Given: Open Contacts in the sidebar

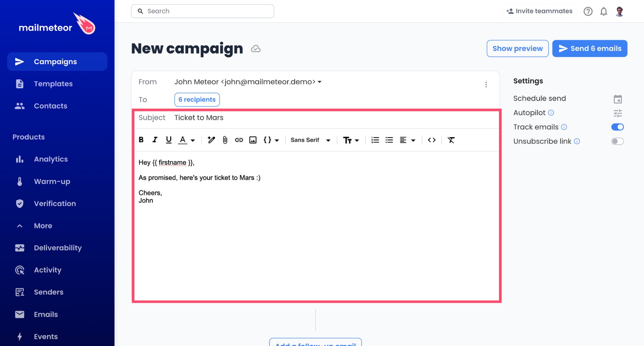Looking at the screenshot, I should click(x=57, y=106).
